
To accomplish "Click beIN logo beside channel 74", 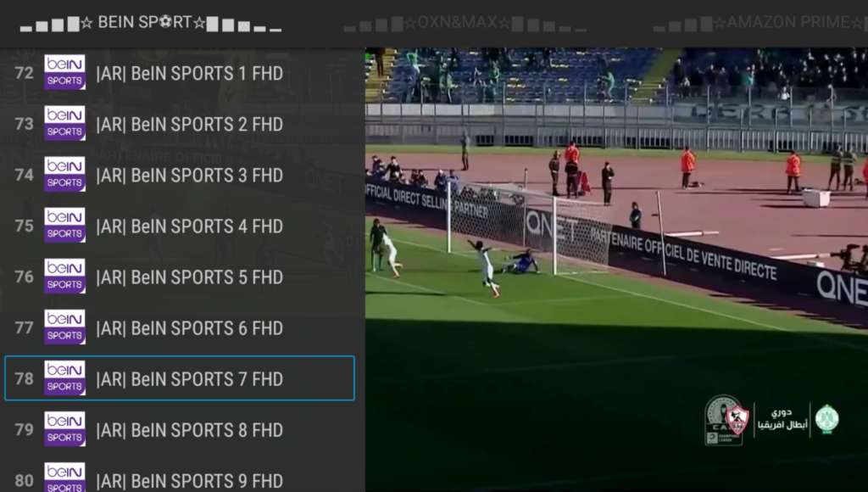I will click(64, 174).
